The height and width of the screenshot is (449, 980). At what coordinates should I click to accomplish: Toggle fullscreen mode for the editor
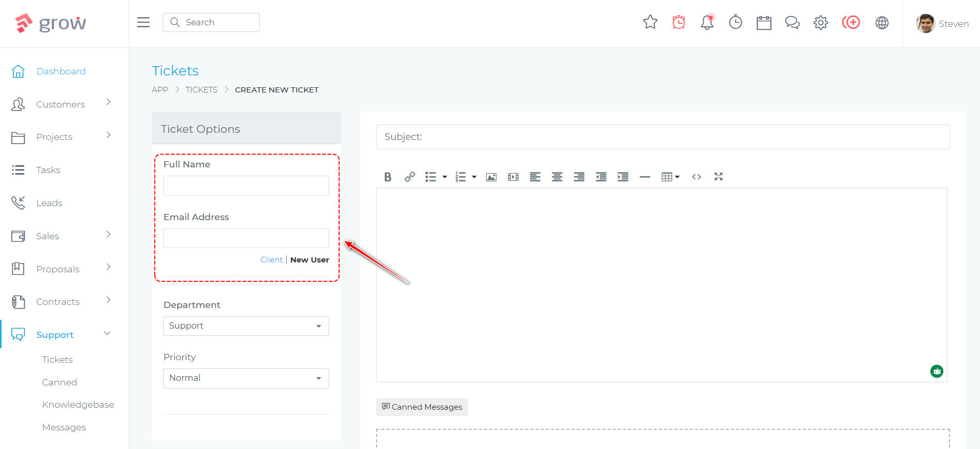tap(718, 177)
